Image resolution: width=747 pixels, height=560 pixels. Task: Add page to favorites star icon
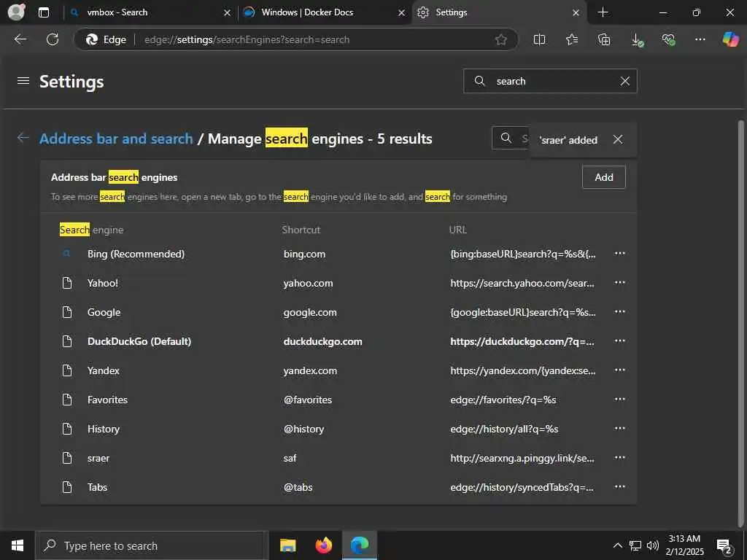click(500, 39)
